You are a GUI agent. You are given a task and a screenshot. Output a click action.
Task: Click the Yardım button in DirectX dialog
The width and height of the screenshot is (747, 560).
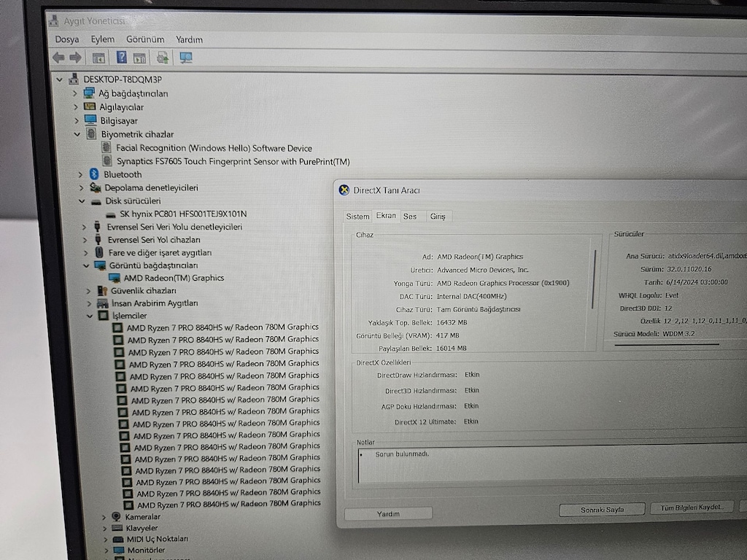[388, 514]
